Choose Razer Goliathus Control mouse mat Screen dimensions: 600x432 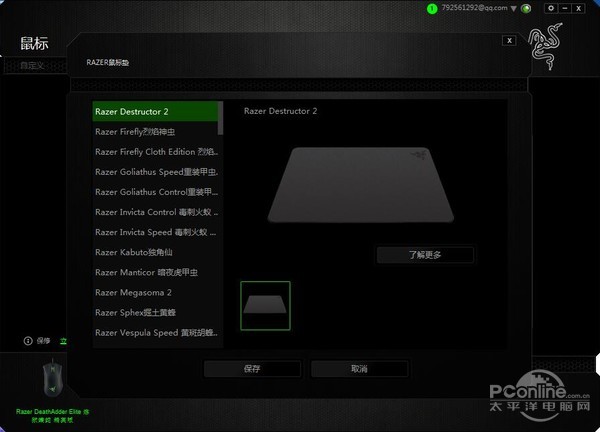tap(155, 192)
